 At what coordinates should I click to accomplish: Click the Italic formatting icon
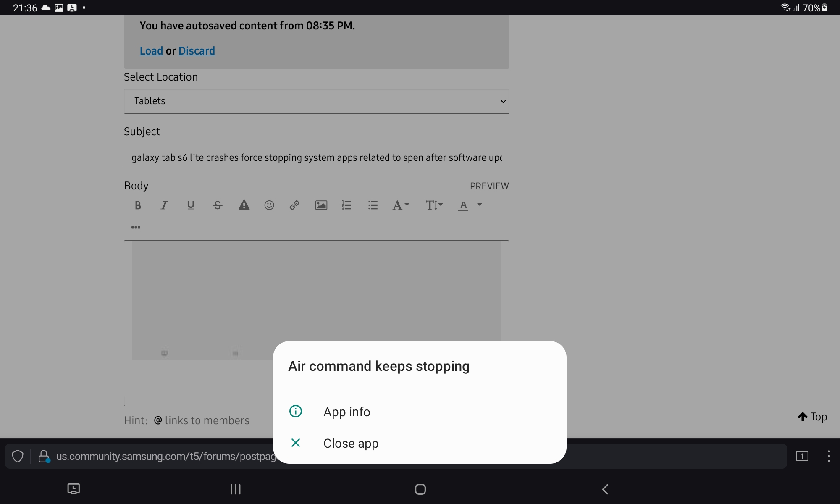click(164, 205)
